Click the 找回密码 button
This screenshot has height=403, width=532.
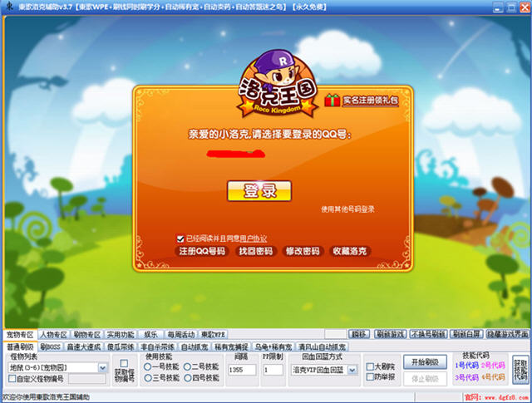(x=256, y=251)
